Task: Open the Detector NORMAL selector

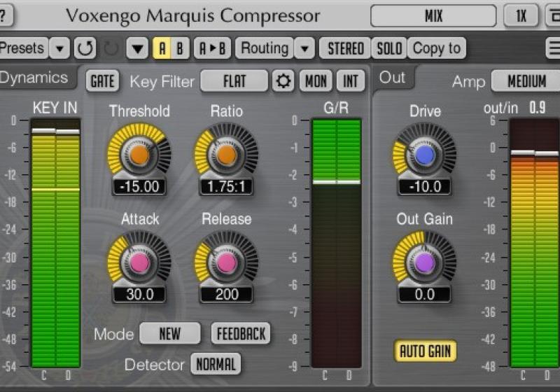Action: pyautogui.click(x=216, y=364)
